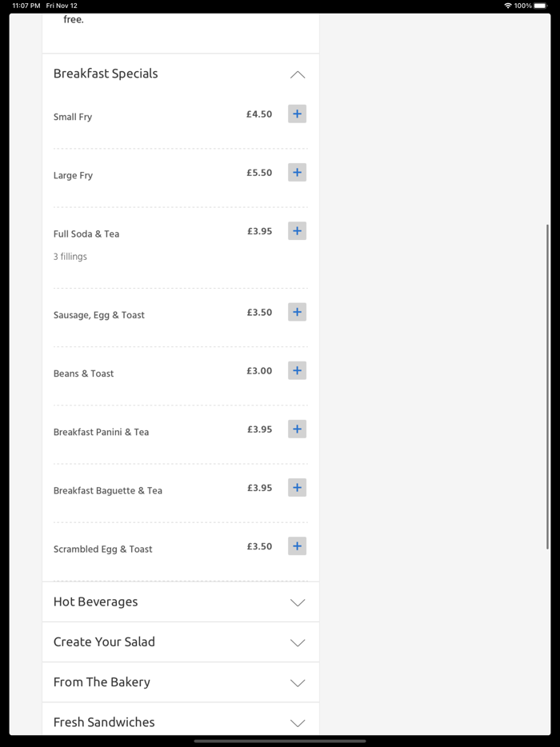The image size is (560, 747).
Task: Add Breakfast Baguette & Tea to order
Action: [297, 488]
